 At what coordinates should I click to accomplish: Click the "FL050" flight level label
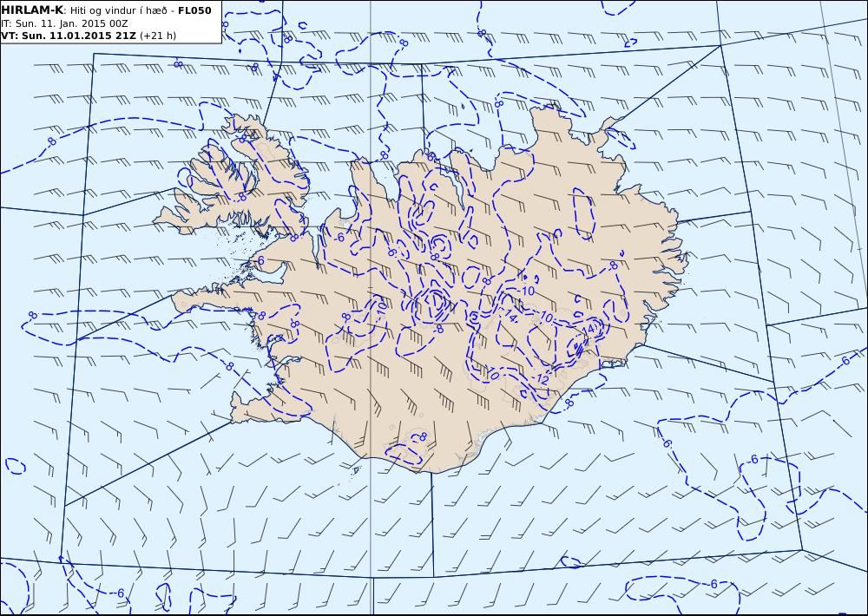point(194,10)
